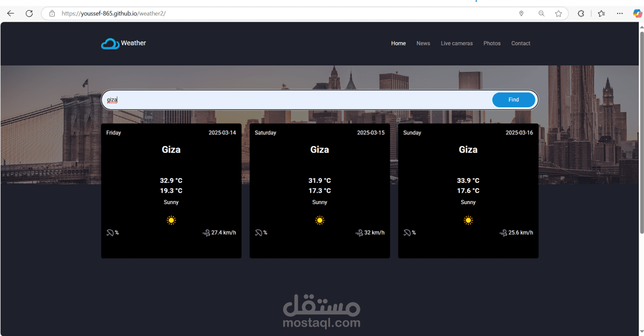Click the 17.6 °C min temperature
644x336 pixels.
[x=468, y=191]
